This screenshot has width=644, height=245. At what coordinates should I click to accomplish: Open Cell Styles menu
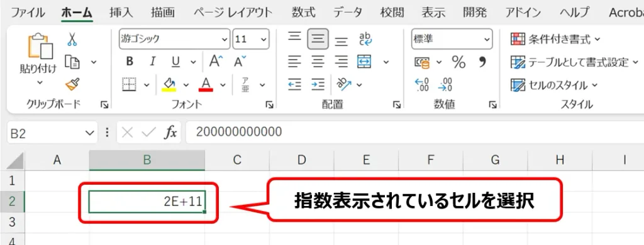pyautogui.click(x=555, y=85)
